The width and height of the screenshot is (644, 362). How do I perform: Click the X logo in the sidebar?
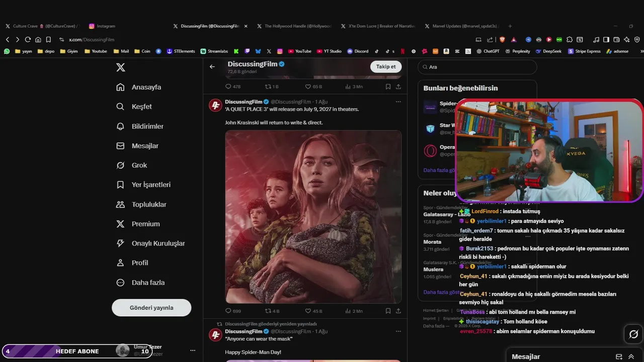coord(121,67)
